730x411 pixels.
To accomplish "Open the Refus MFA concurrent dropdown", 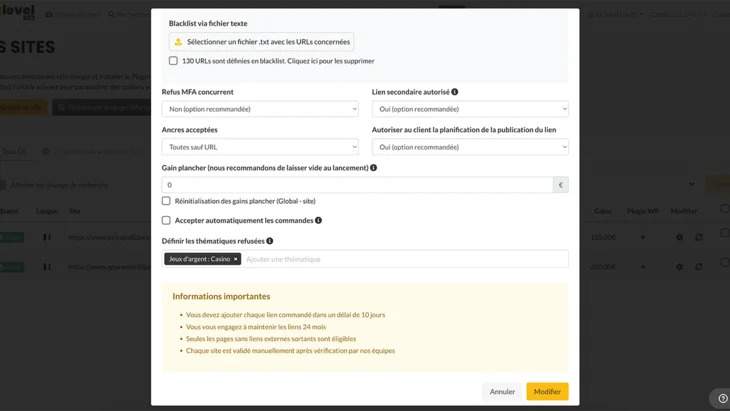I will pyautogui.click(x=260, y=109).
